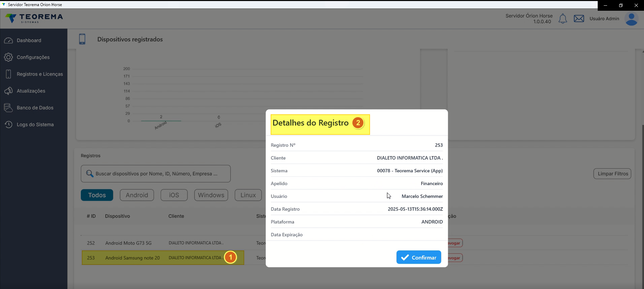Screen dimensions: 644x289
Task: Filter by iOS platform
Action: (174, 195)
